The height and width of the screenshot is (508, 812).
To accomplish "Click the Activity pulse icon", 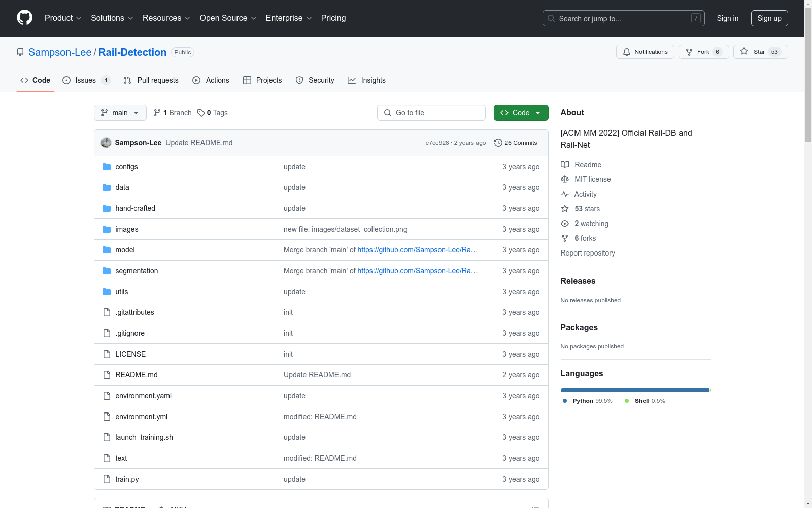I will click(565, 194).
